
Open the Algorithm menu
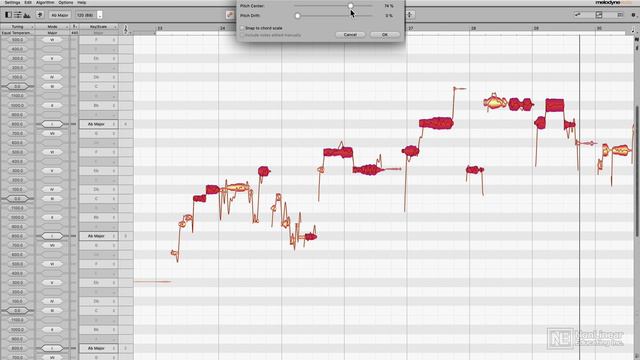pos(45,2)
